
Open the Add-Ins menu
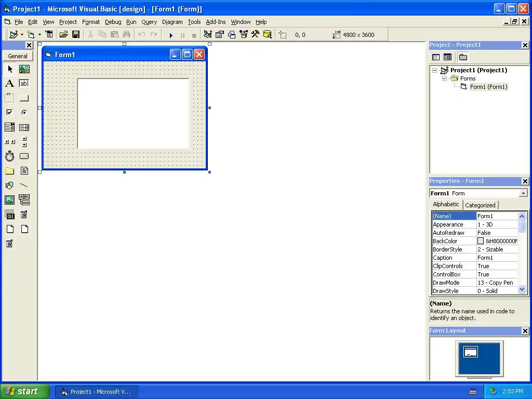[216, 22]
